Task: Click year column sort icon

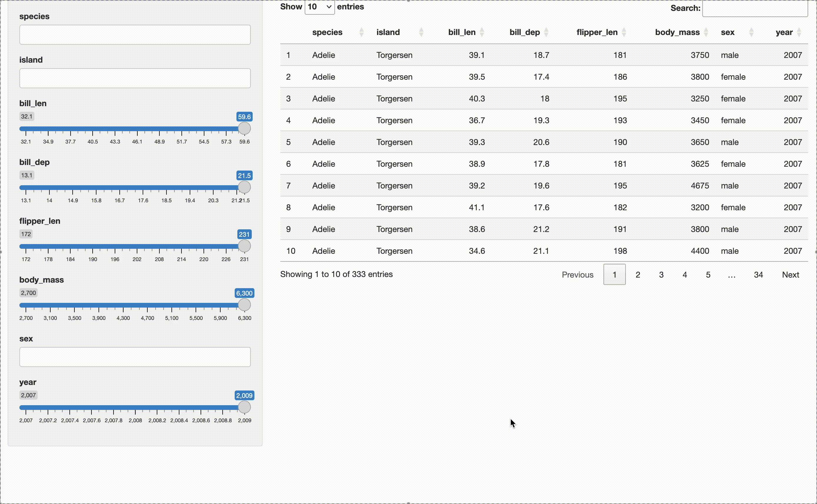Action: [799, 32]
